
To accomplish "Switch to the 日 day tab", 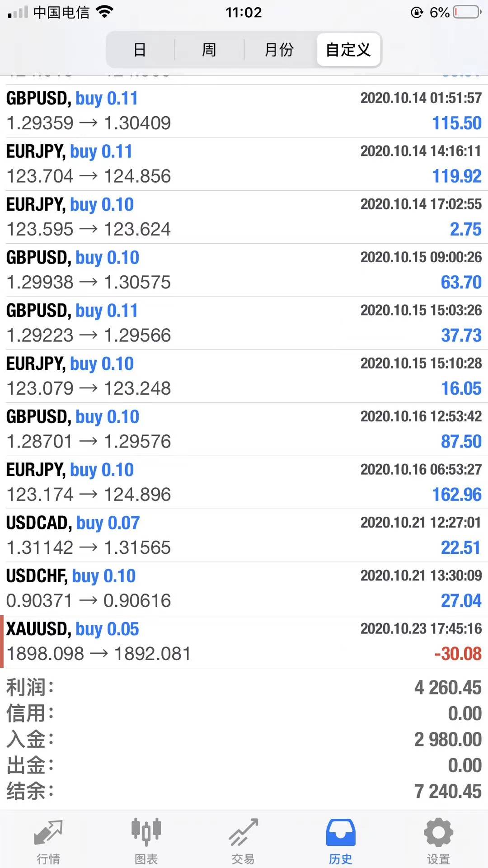I will (x=140, y=49).
